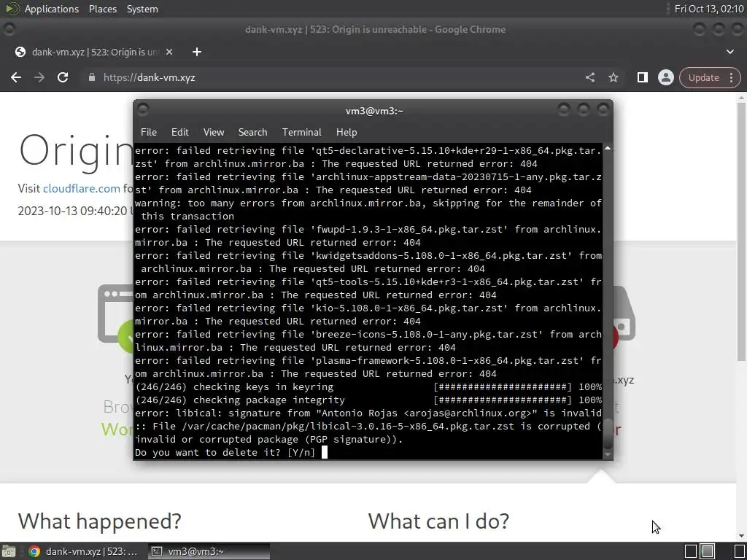Open a new Chrome tab
The image size is (747, 560).
[x=197, y=52]
